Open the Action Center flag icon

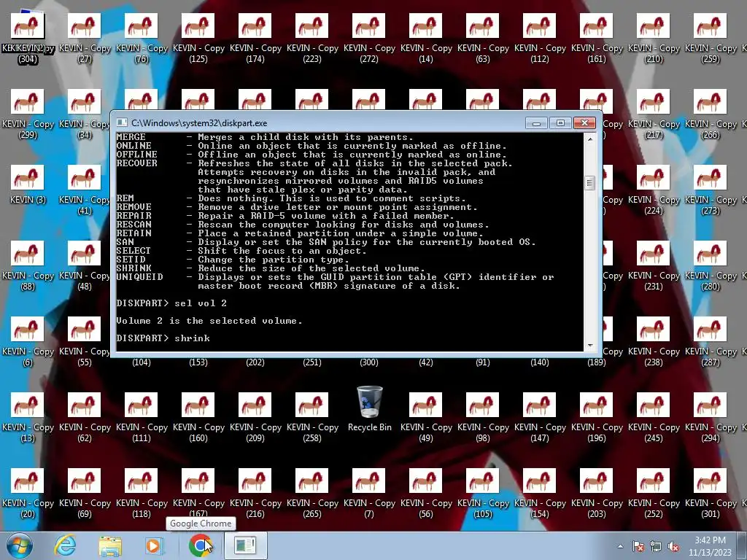click(x=638, y=547)
